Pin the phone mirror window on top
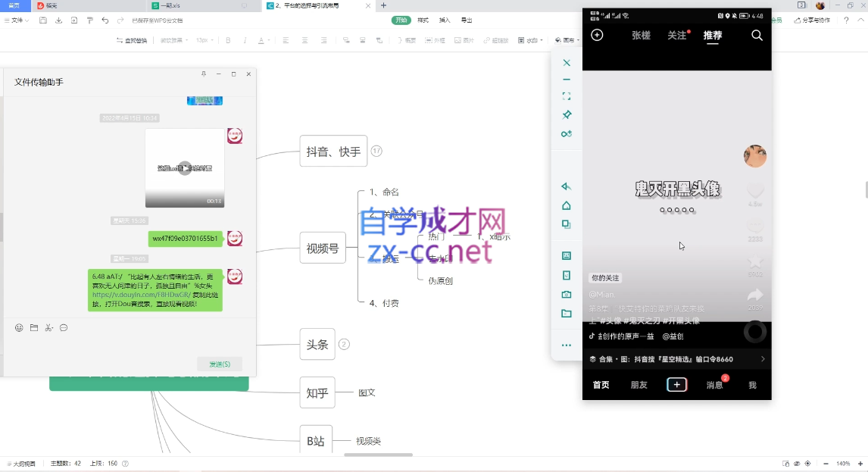This screenshot has height=472, width=868. [567, 114]
